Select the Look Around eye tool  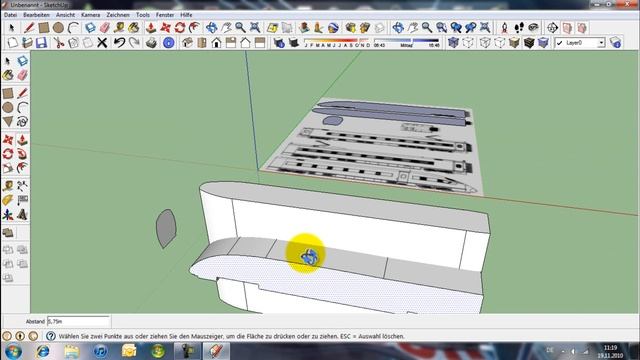coord(533,28)
